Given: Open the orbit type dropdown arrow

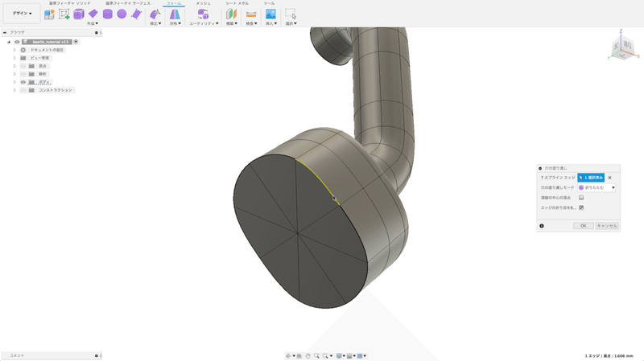Looking at the screenshot, I should click(294, 355).
